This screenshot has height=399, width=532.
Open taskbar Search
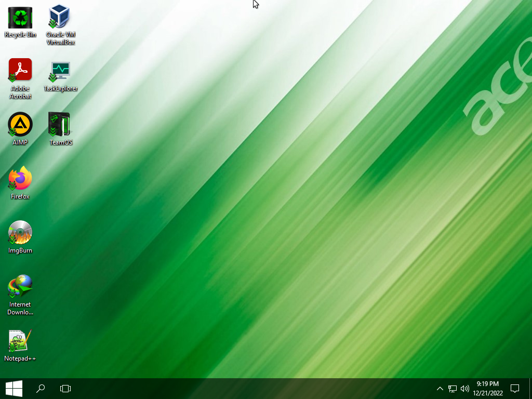coord(41,389)
